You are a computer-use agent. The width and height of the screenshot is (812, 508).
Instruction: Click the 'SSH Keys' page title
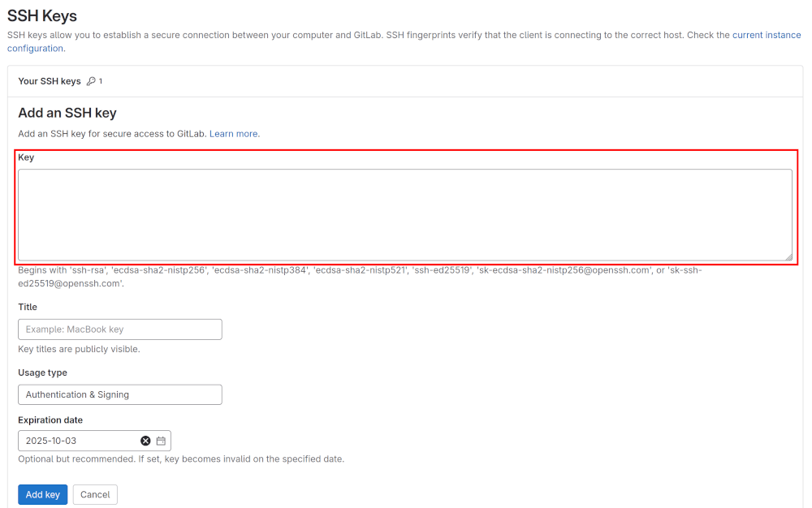coord(42,16)
